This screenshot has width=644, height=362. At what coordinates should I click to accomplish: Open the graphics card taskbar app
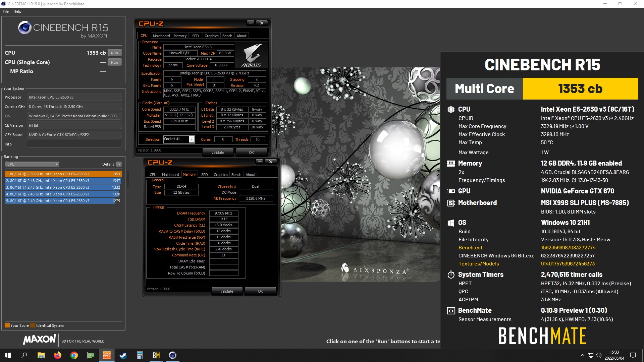pyautogui.click(x=90, y=355)
